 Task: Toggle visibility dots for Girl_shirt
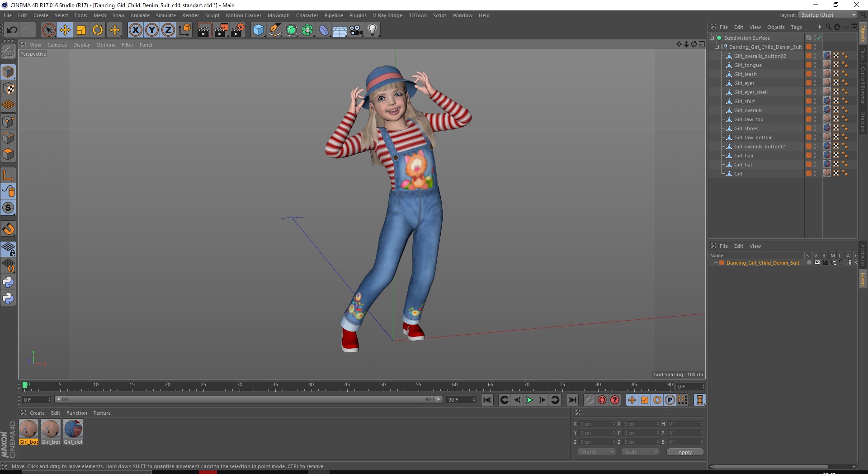815,101
